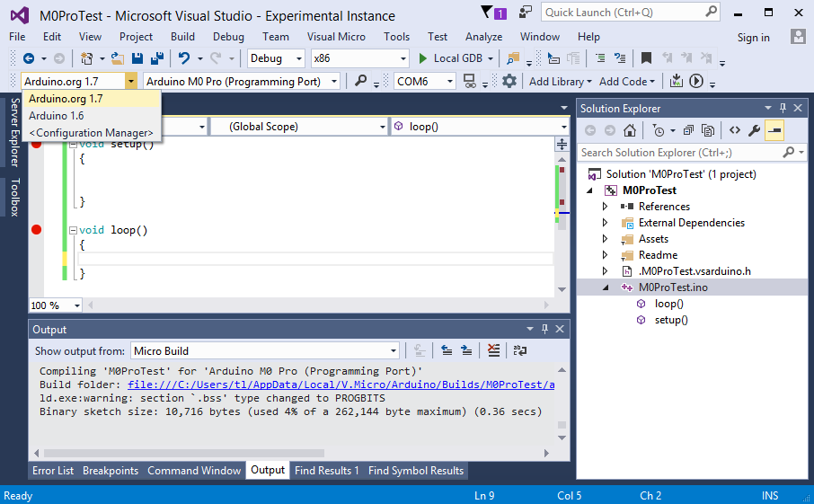The height and width of the screenshot is (504, 814).
Task: Click the Add Library button
Action: pyautogui.click(x=556, y=81)
